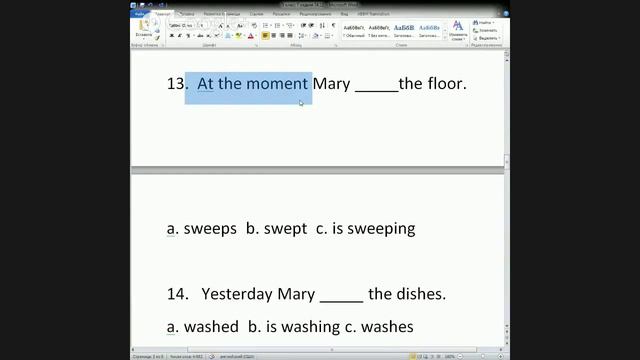This screenshot has width=640, height=360.
Task: Click the Increase Indent icon
Action: pos(311,26)
